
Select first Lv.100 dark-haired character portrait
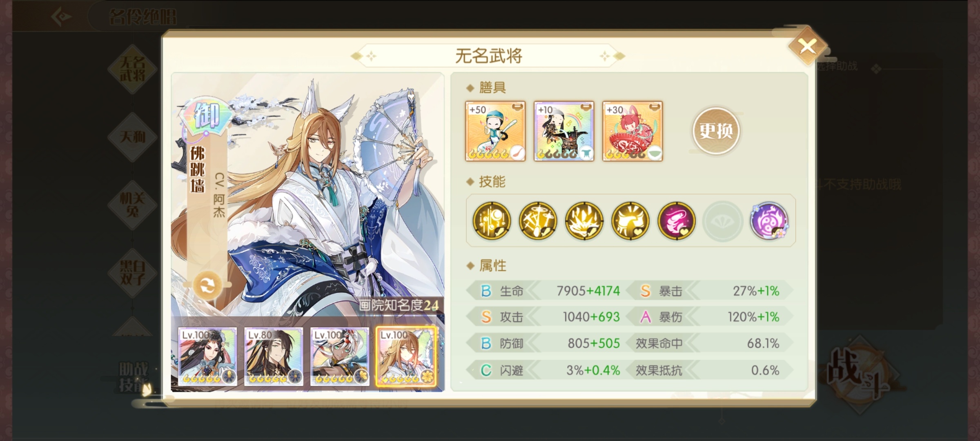tap(207, 356)
